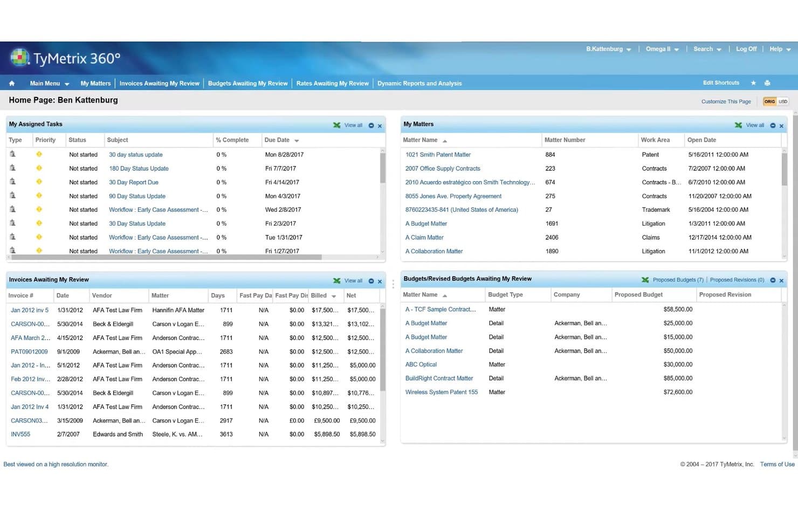This screenshot has height=532, width=798.
Task: Open the Terms of Use link
Action: pyautogui.click(x=777, y=464)
